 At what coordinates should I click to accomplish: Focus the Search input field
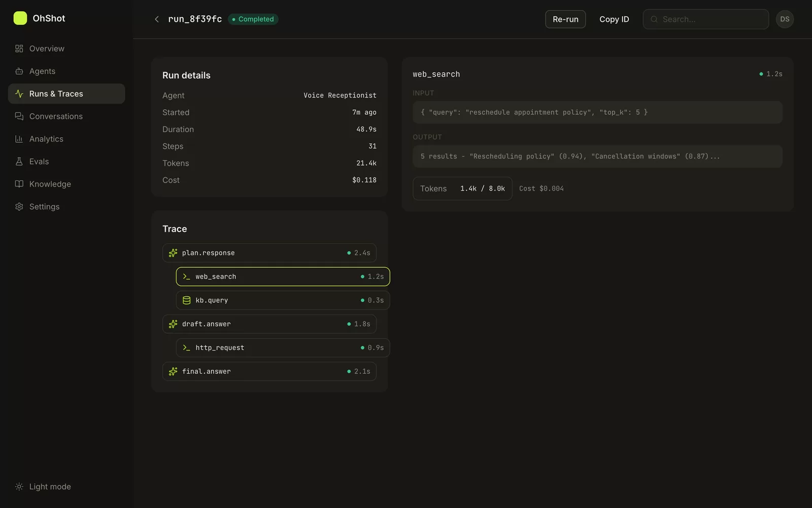[705, 19]
